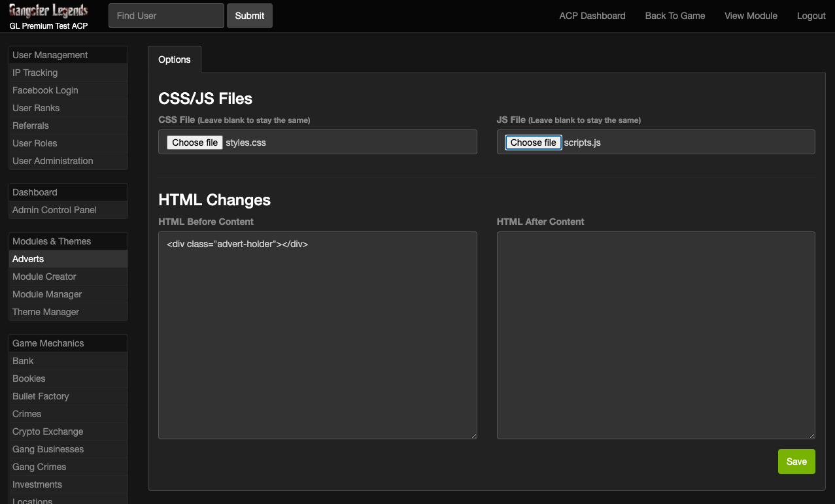
Task: Click inside the HTML Before Content textarea
Action: tap(317, 335)
